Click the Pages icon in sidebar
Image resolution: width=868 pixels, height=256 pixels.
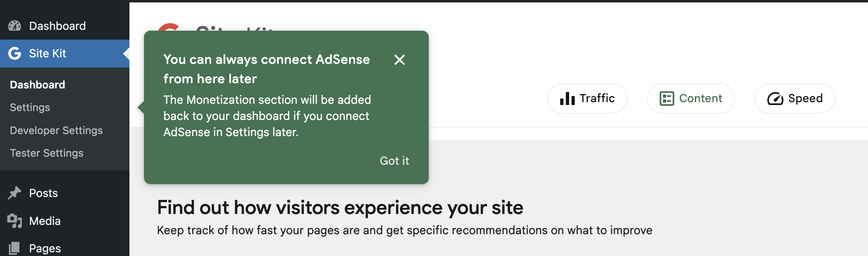[x=15, y=248]
